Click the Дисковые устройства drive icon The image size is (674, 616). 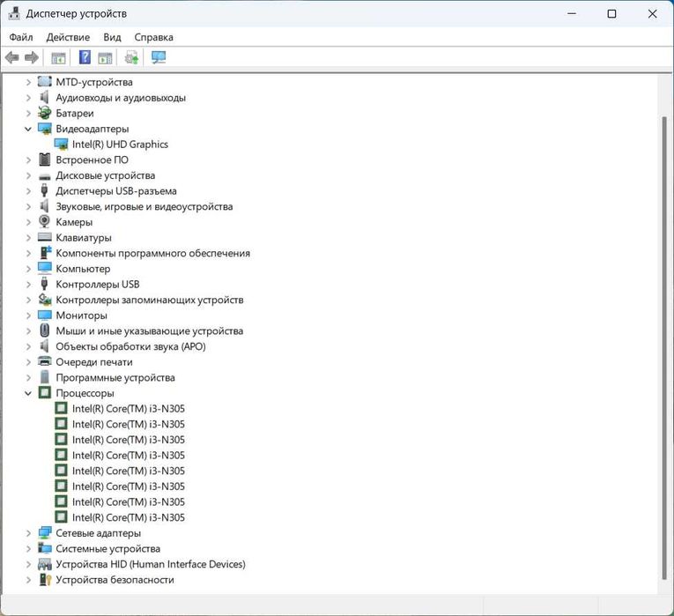pos(44,176)
